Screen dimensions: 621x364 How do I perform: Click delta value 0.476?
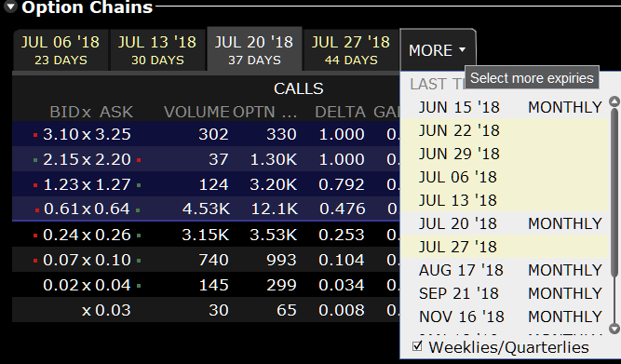point(343,209)
